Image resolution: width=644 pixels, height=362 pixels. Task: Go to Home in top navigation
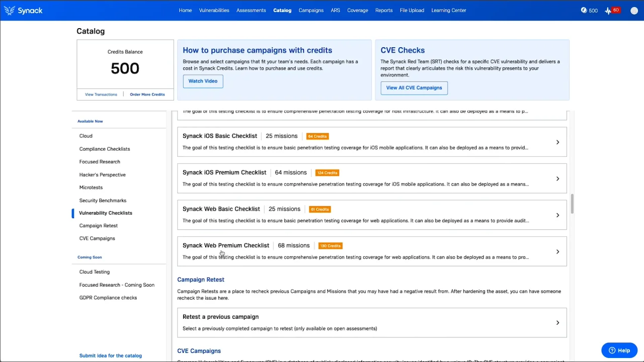click(185, 10)
